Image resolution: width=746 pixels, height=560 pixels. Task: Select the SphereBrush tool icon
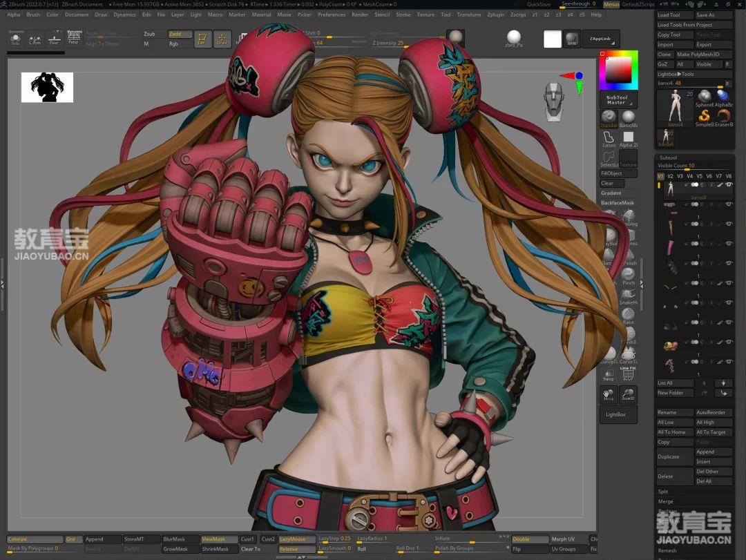tap(704, 97)
